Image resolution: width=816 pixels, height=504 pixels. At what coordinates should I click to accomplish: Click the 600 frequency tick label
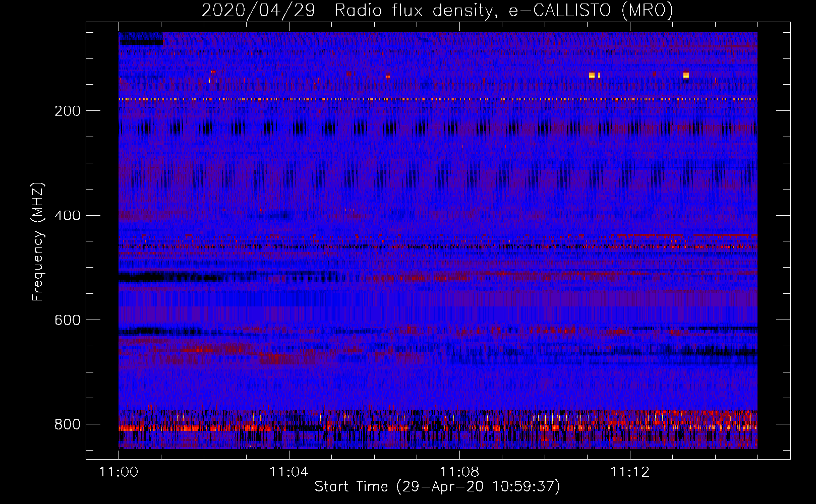[x=68, y=321]
